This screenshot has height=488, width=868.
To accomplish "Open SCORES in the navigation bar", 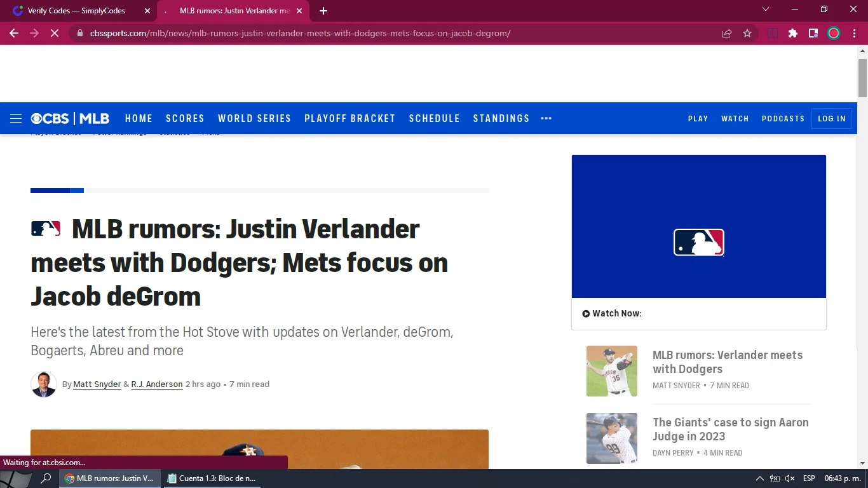I will pyautogui.click(x=185, y=119).
